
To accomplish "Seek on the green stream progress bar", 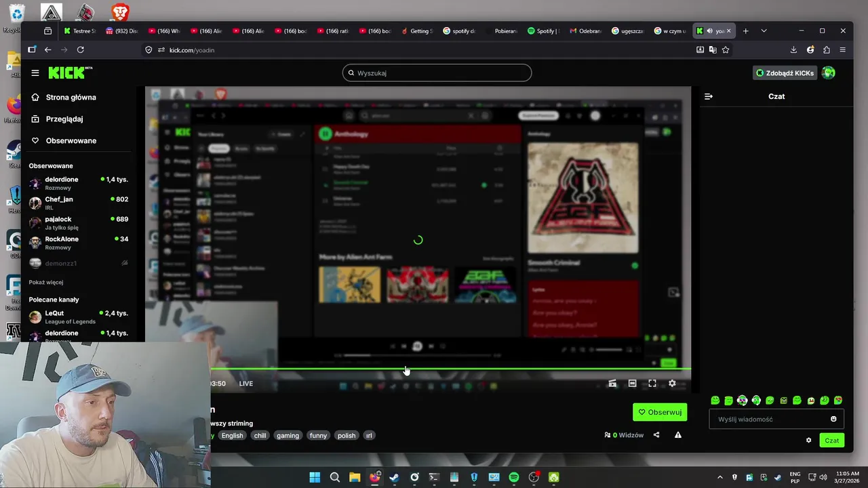I will (x=450, y=369).
